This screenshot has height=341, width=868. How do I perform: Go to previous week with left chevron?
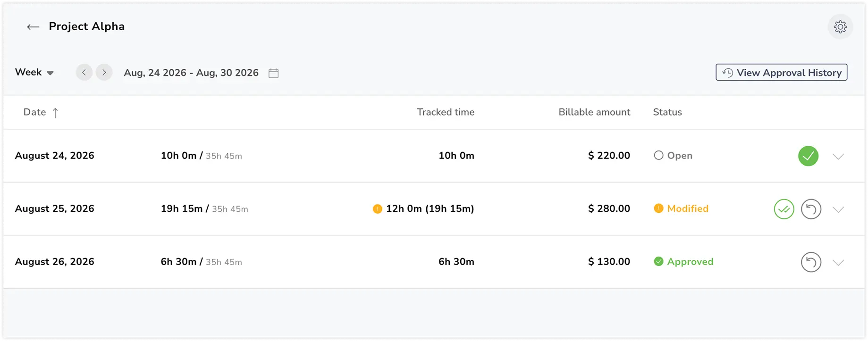pyautogui.click(x=84, y=73)
